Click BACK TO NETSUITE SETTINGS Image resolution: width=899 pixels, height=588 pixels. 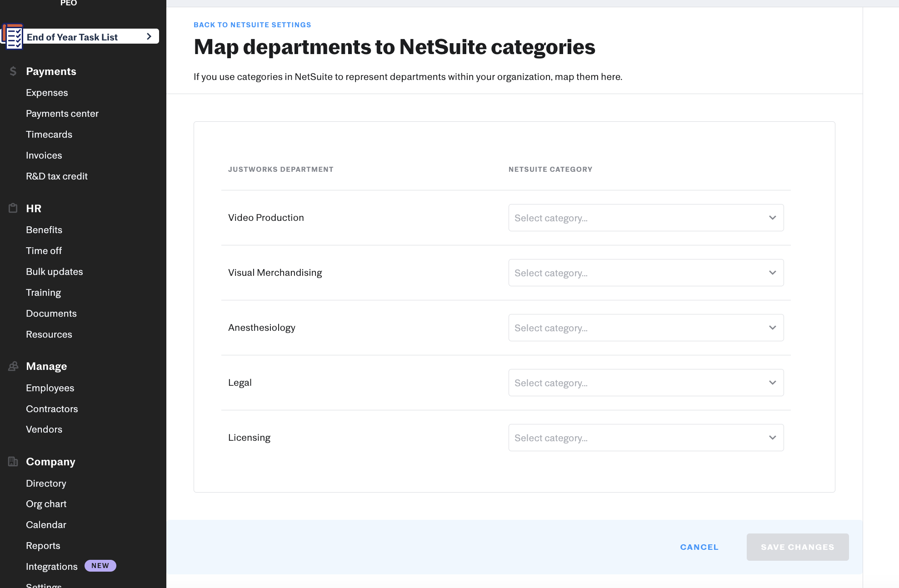[x=252, y=25]
